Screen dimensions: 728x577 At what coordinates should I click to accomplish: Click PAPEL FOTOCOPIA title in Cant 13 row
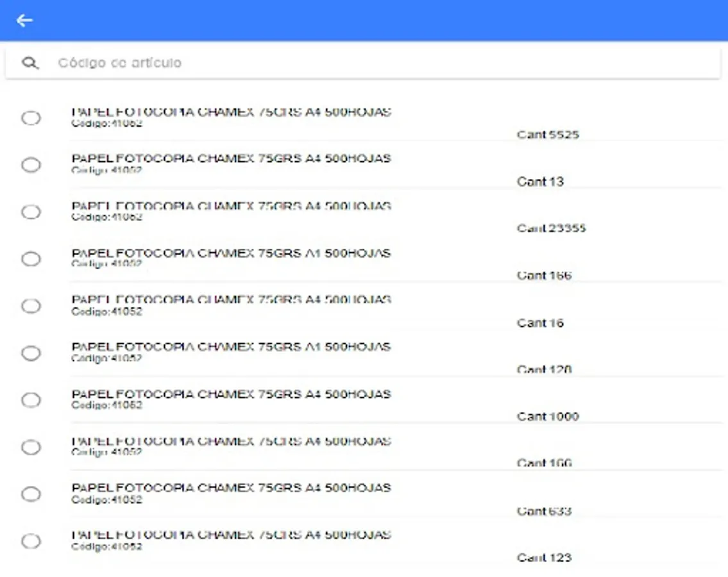tap(231, 158)
